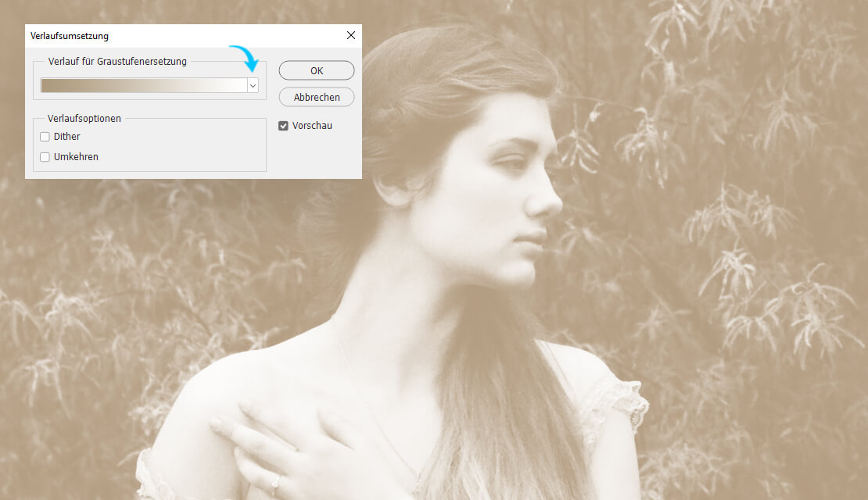Screen dimensions: 868x500
Task: Close the Verlaufsumsetzung dialog with the X
Action: click(350, 35)
